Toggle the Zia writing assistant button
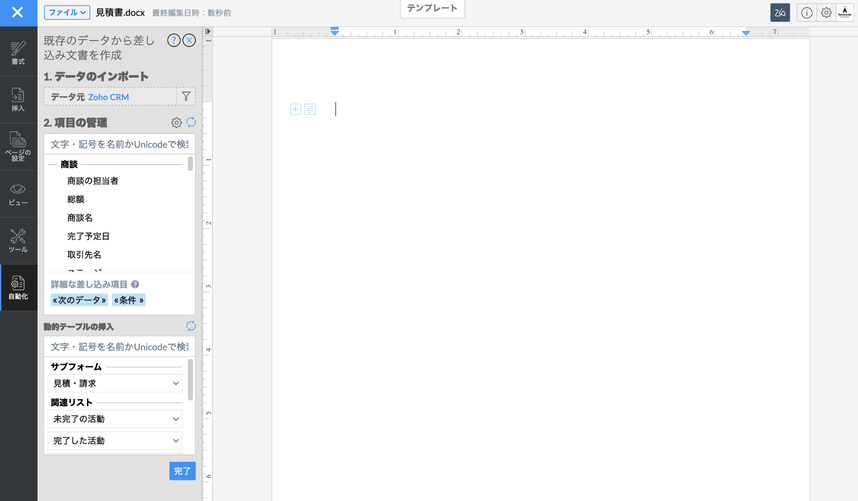Viewport: 858px width, 501px height. (x=780, y=13)
